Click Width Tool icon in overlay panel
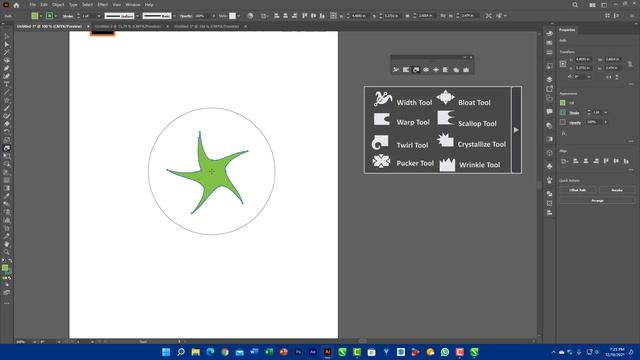Screen dimensions: 640x360 click(382, 99)
